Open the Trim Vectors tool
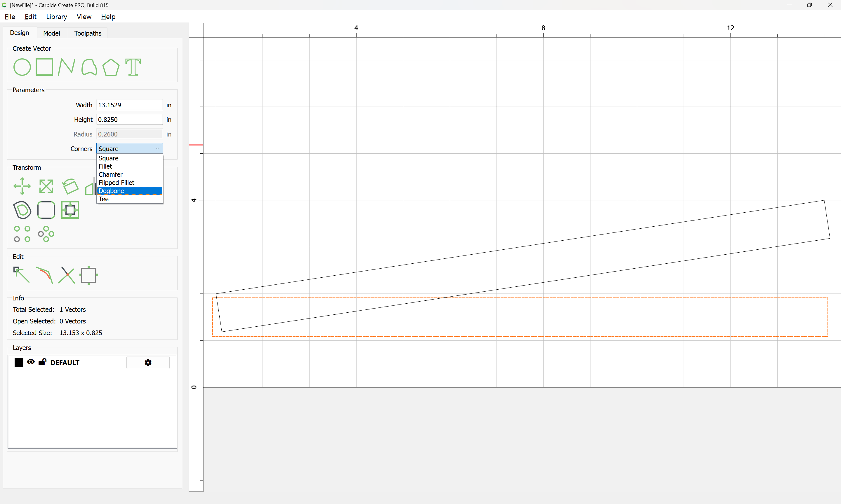 pyautogui.click(x=67, y=275)
